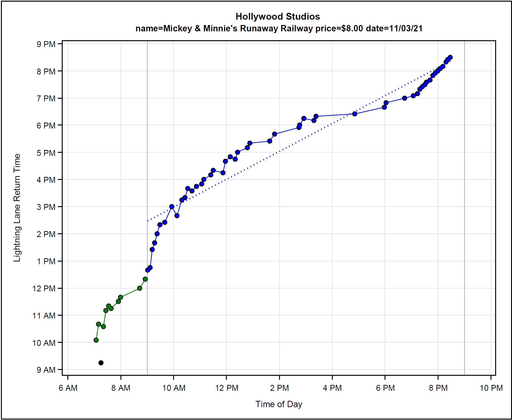Click the '10 AM' x-axis tick label
The height and width of the screenshot is (420, 512).
pyautogui.click(x=174, y=388)
